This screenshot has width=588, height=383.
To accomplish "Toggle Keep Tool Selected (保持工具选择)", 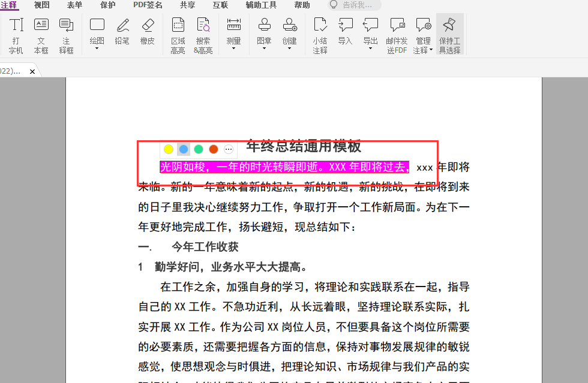I will [449, 35].
